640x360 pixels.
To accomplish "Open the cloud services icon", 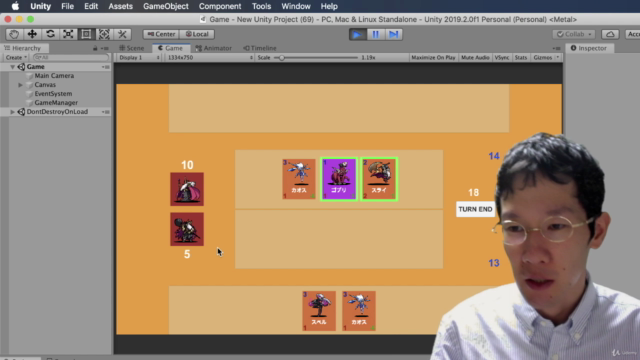I will (x=610, y=34).
